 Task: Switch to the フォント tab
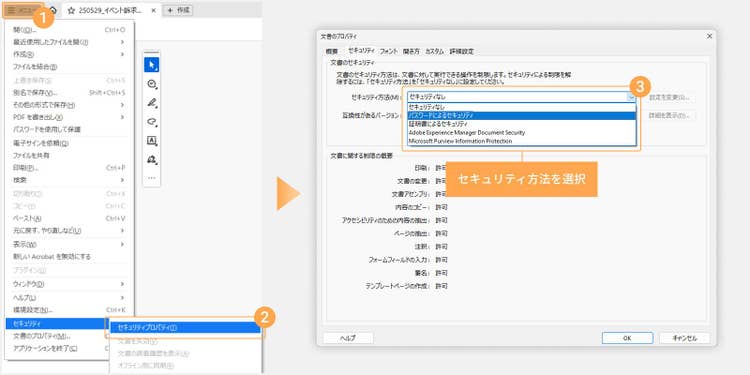[388, 51]
